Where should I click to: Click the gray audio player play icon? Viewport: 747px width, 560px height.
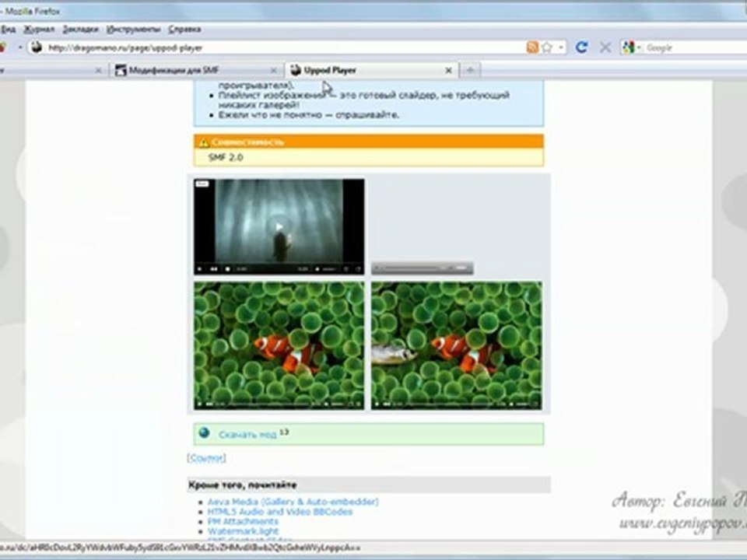tap(378, 268)
